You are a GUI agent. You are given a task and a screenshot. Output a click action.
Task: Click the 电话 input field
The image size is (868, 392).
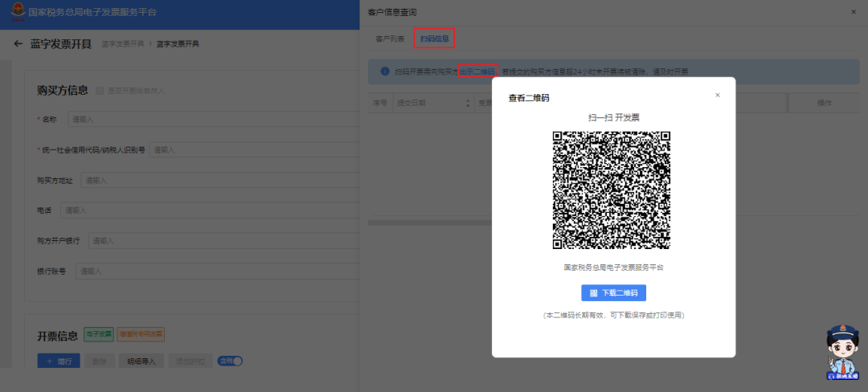coord(211,210)
